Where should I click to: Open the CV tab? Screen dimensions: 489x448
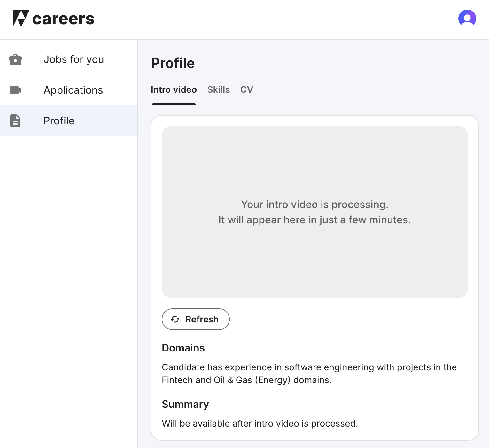(x=246, y=90)
